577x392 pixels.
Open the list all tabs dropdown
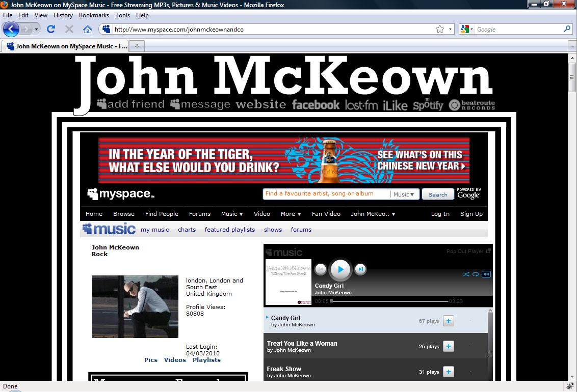(x=572, y=46)
